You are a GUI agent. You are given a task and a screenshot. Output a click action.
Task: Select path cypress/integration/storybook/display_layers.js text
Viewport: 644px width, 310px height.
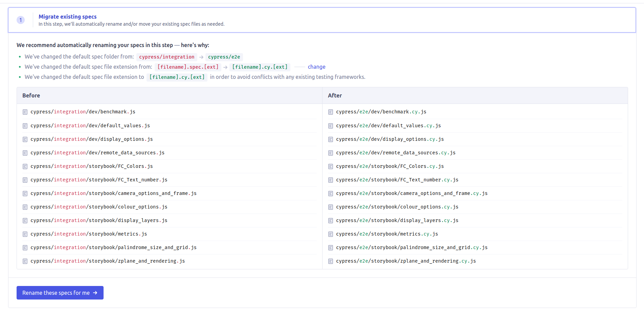(99, 220)
